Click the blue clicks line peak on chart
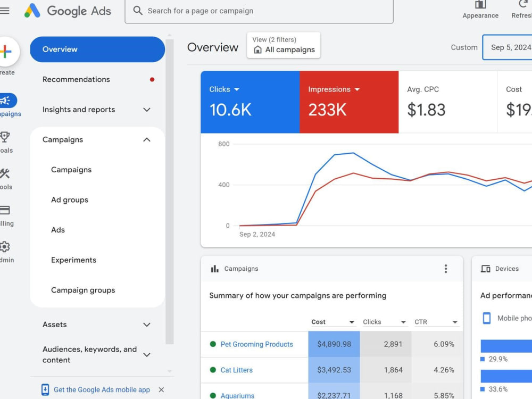Viewport: 532px width, 399px height. pyautogui.click(x=353, y=153)
